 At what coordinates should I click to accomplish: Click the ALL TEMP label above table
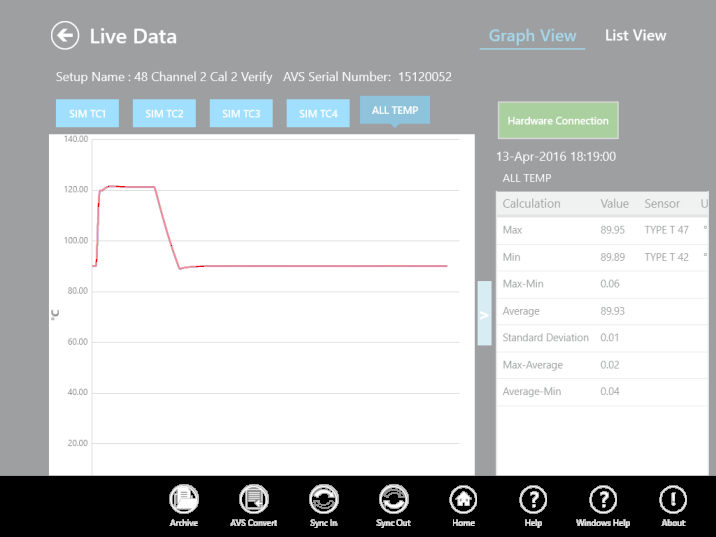tap(527, 178)
